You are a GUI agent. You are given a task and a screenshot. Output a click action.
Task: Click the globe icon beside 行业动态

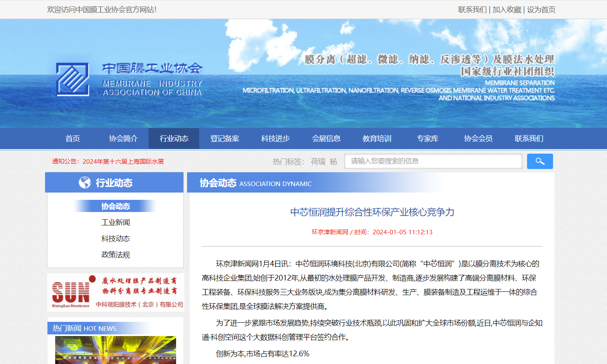(84, 182)
